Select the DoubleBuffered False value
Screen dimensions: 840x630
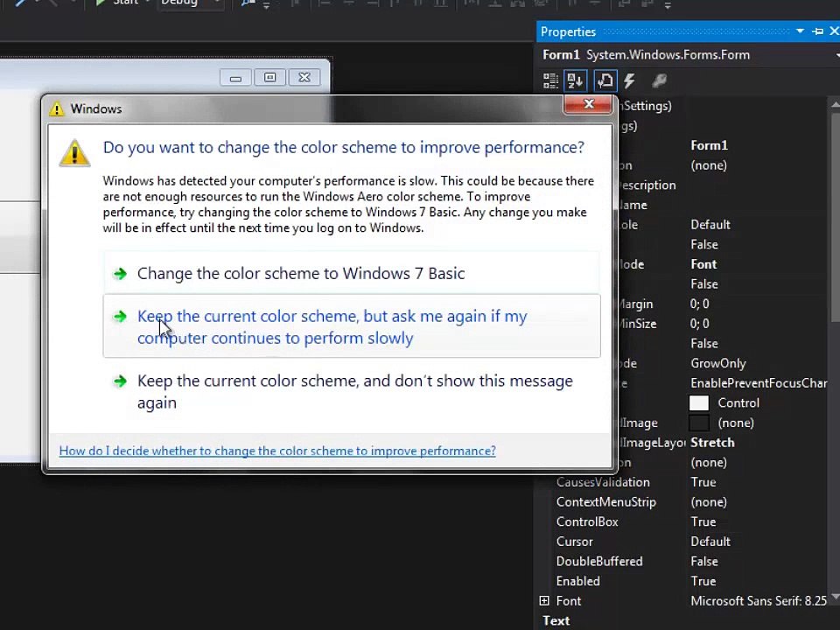click(703, 562)
